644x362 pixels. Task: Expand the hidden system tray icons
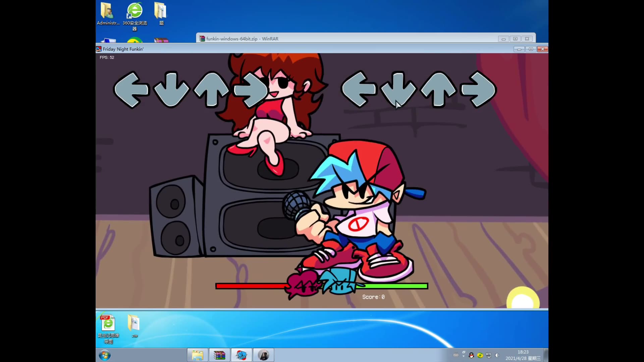coord(464,355)
